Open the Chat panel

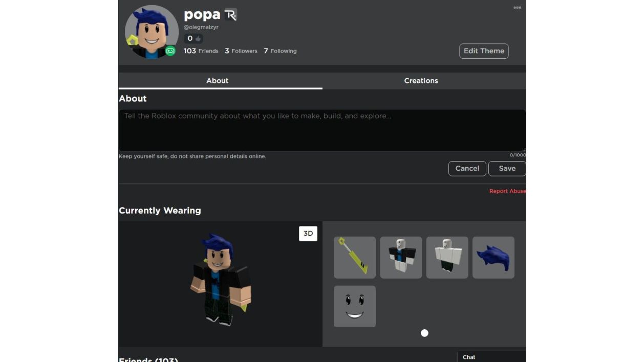491,357
